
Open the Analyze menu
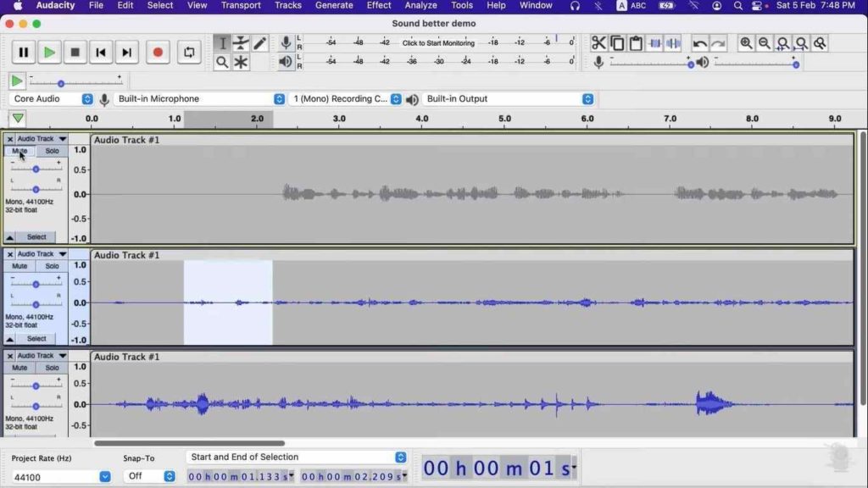coord(420,6)
